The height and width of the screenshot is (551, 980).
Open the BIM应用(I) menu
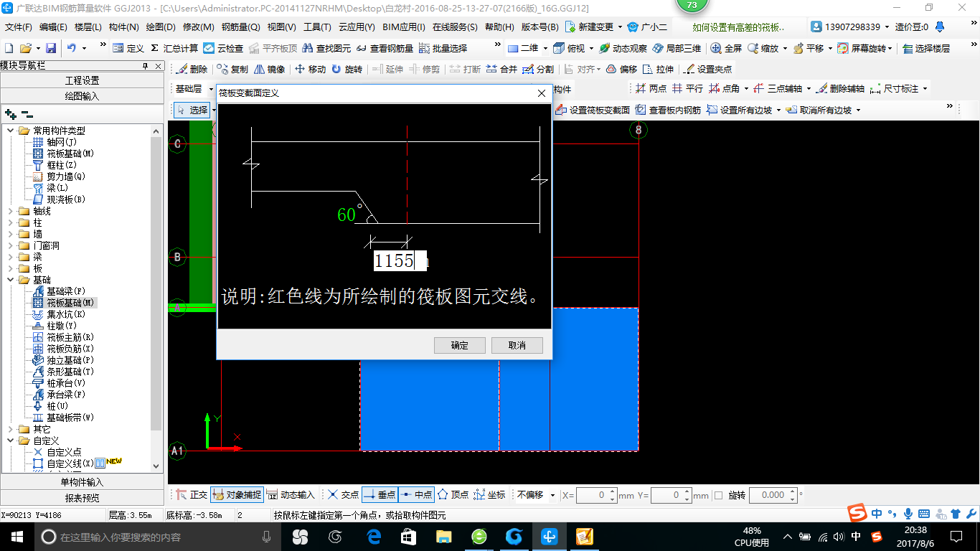pos(404,27)
